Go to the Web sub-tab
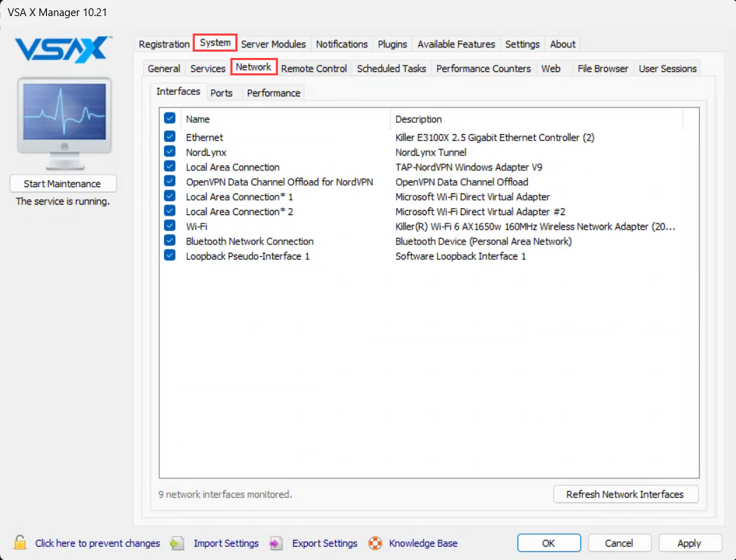Screen dimensions: 736x560 (551, 68)
